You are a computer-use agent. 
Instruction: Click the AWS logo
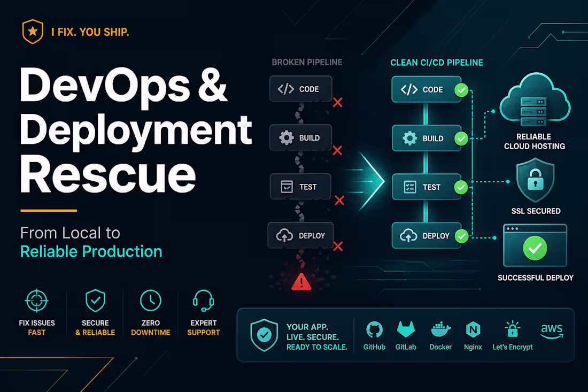[x=552, y=331]
